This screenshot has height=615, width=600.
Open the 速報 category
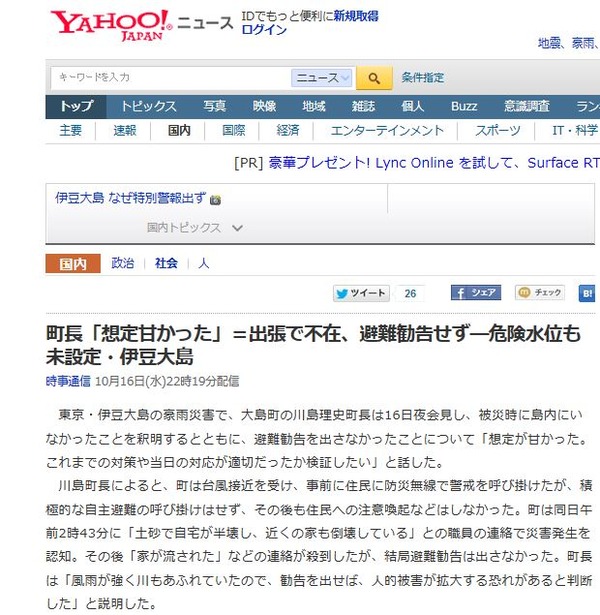[125, 130]
